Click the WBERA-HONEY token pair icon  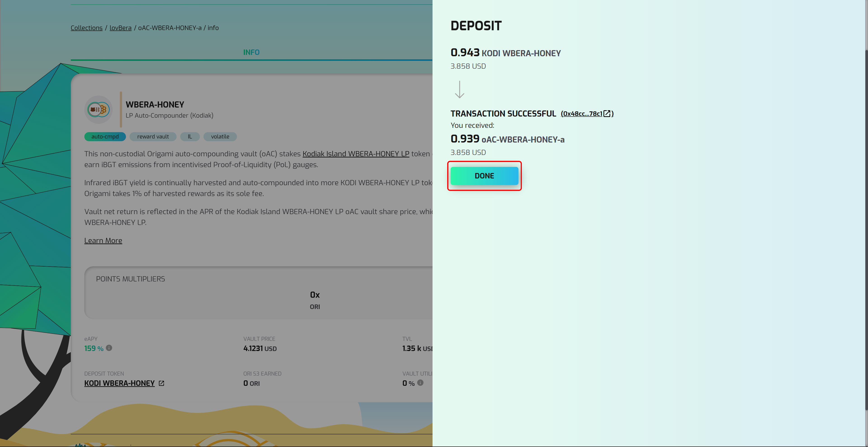tap(98, 109)
